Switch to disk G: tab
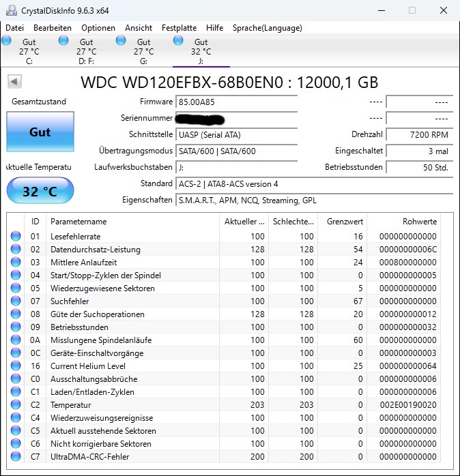Viewport: 460px width, 476px height. [144, 50]
